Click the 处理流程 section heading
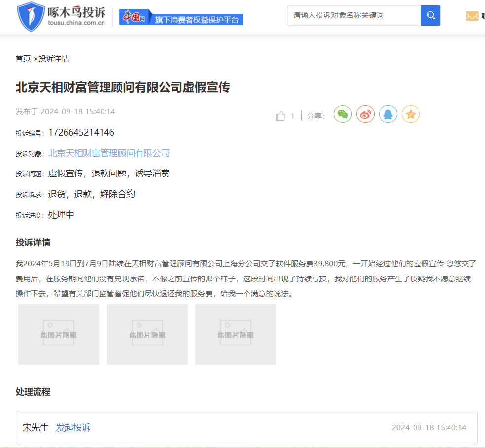Image resolution: width=485 pixels, height=448 pixels. pos(33,392)
